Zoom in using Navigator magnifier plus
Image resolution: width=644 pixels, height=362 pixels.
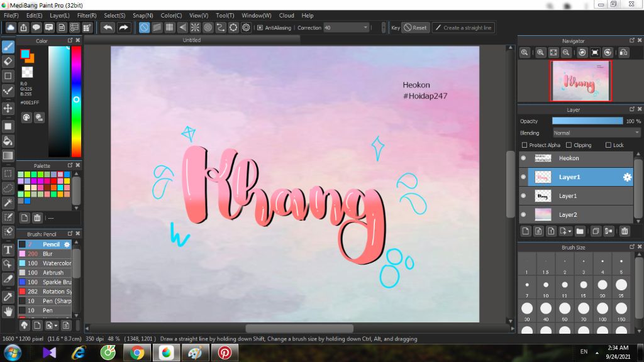[540, 53]
